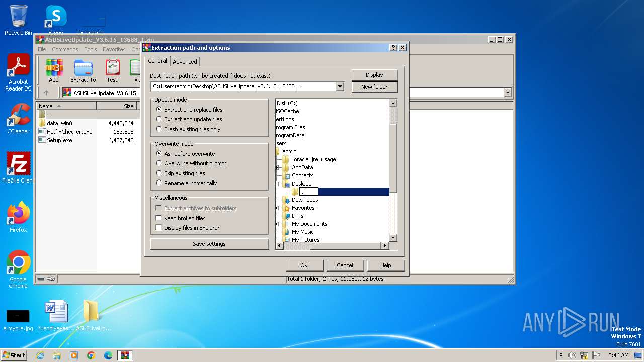Switch to the Advanced tab
644x362 pixels.
coord(185,62)
